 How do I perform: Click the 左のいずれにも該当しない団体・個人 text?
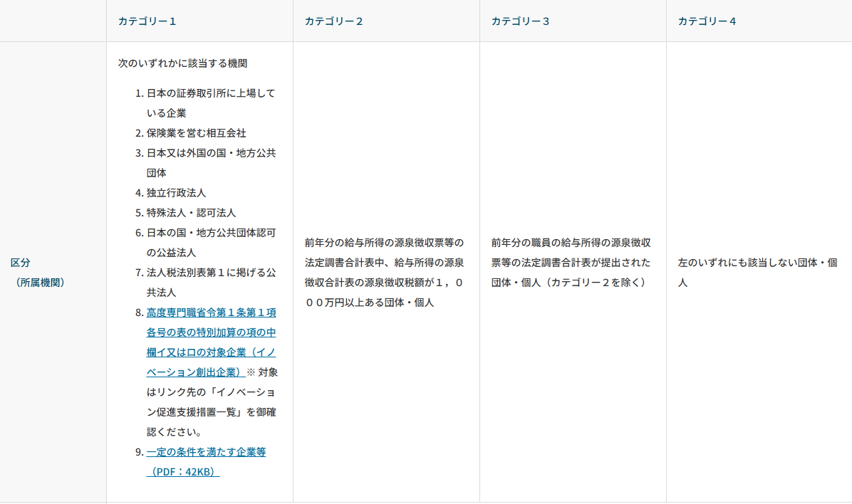coord(757,263)
